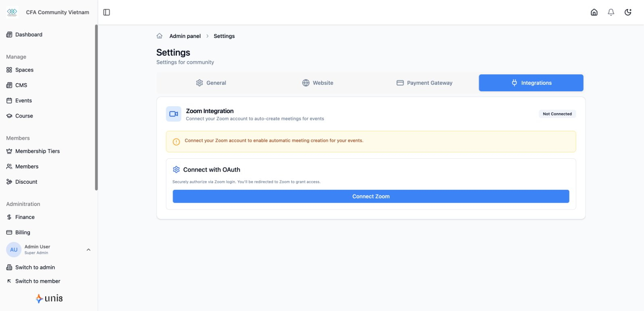Open notifications bell
Image resolution: width=644 pixels, height=311 pixels.
[611, 12]
